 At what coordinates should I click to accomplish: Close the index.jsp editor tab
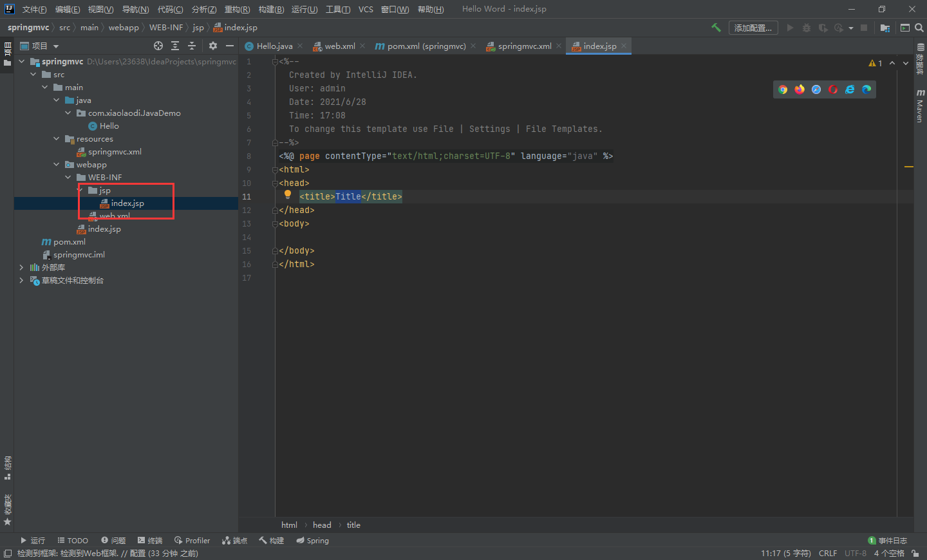click(624, 46)
